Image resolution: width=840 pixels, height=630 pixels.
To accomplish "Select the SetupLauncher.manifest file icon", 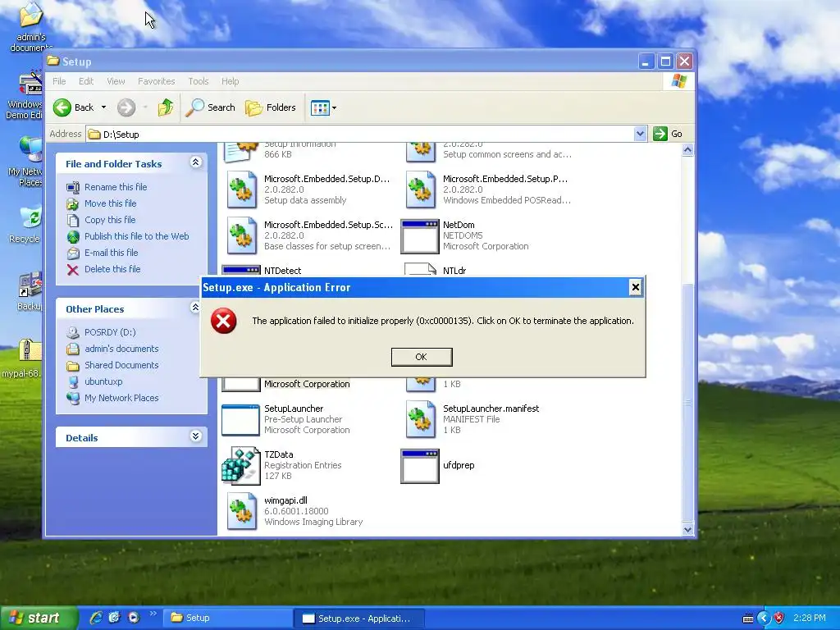I will point(420,419).
